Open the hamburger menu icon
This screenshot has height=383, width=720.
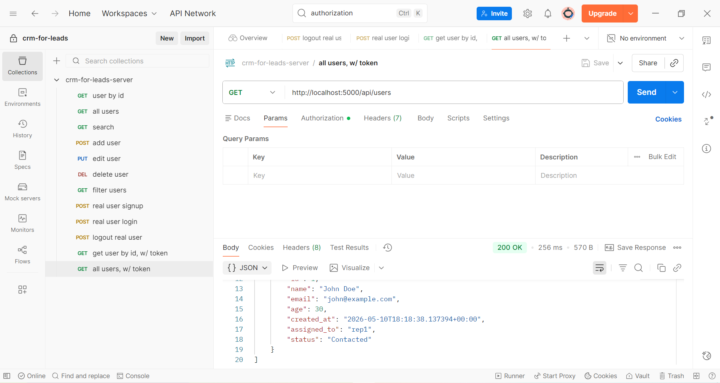(13, 13)
